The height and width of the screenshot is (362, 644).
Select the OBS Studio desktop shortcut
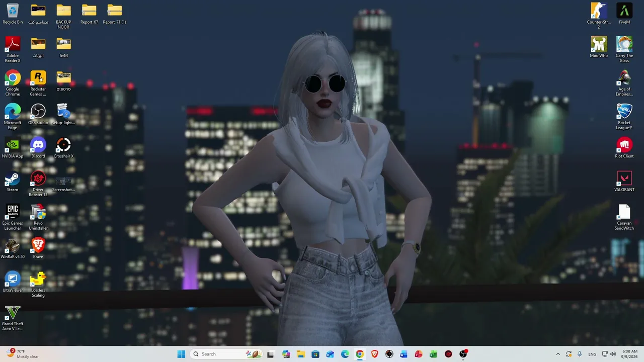point(38,114)
